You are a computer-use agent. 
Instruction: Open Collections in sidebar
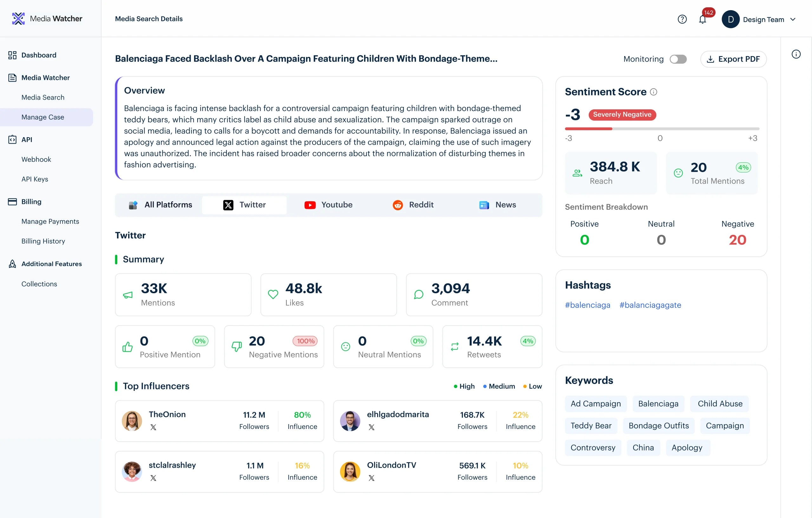(39, 284)
